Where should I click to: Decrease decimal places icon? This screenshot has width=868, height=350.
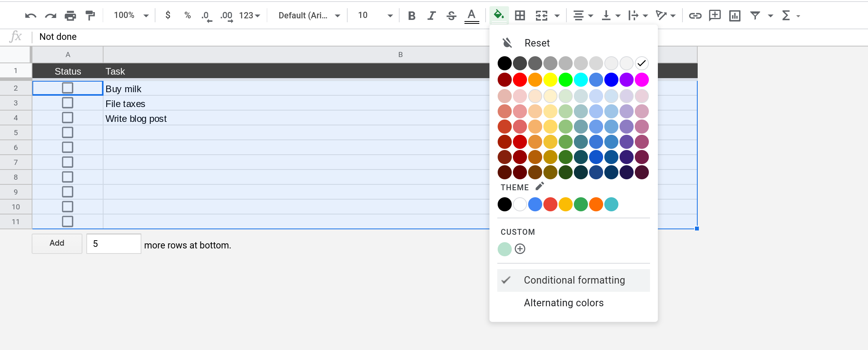[207, 16]
